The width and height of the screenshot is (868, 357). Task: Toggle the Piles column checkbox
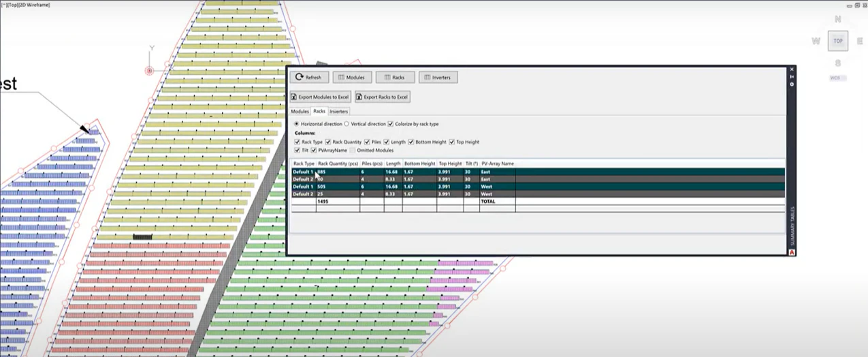pyautogui.click(x=366, y=142)
